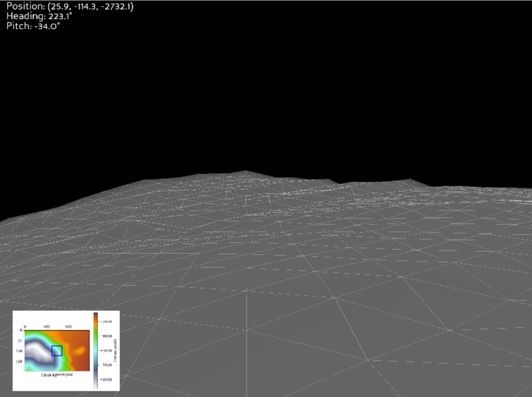
Task: Click the Pitch -34.0° readout
Action: [x=33, y=26]
